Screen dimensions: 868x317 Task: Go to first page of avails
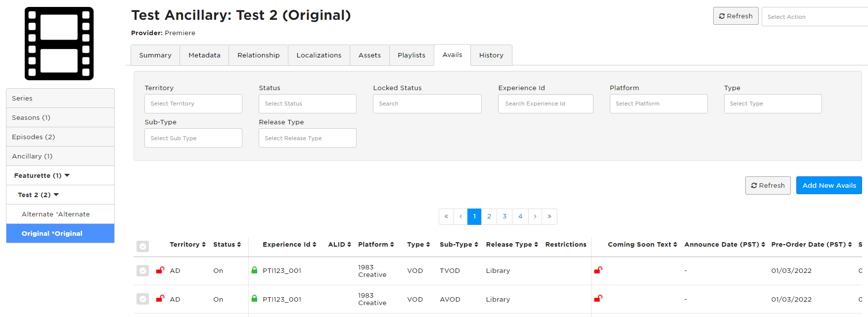point(446,216)
